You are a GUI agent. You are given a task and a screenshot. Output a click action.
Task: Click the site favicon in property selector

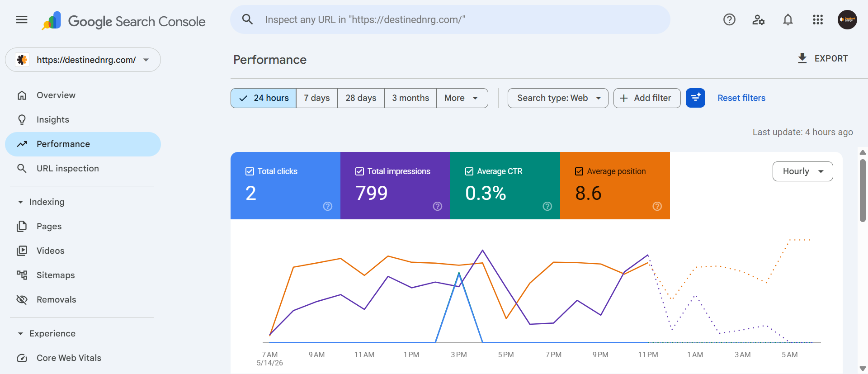[x=22, y=60]
